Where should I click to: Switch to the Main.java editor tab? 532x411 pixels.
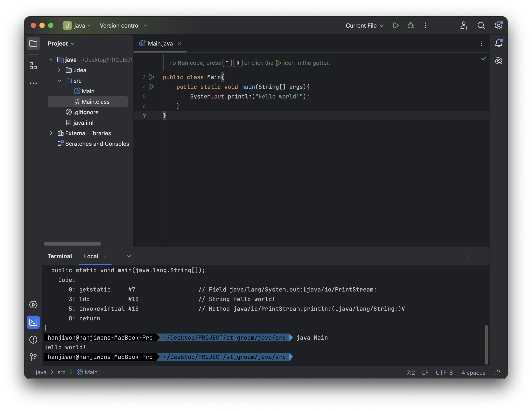tap(160, 44)
